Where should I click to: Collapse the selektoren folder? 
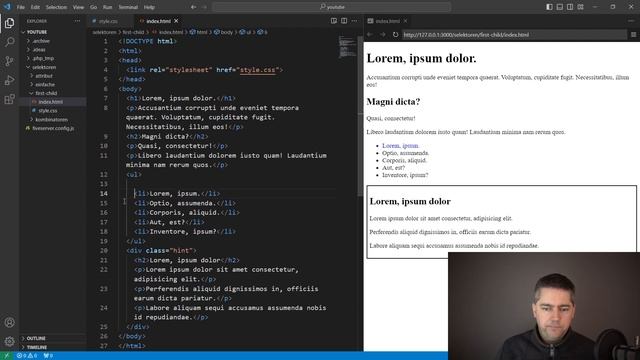coord(28,67)
